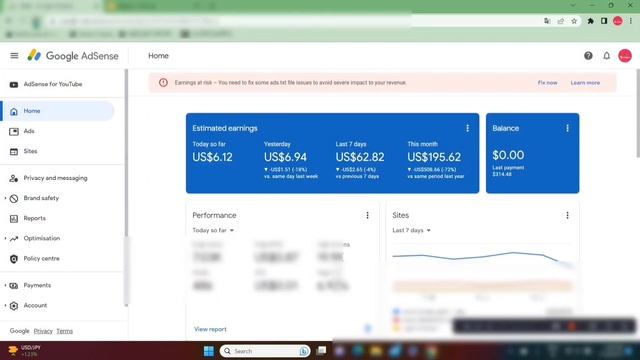640x360 pixels.
Task: Click the Google AdSense logo
Action: 73,56
